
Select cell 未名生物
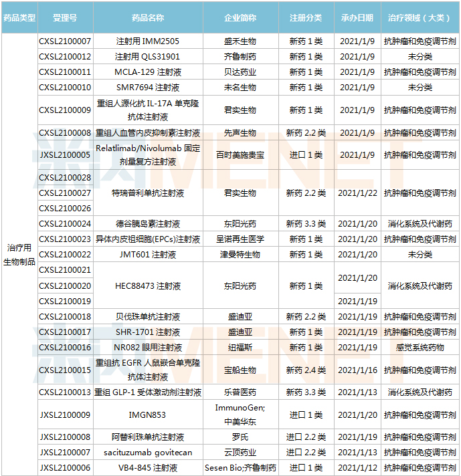241,88
